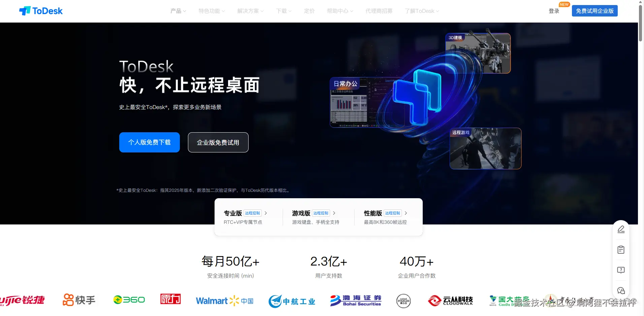Click the 快，不止远程桌面 headline
Image resolution: width=644 pixels, height=316 pixels.
pos(190,85)
